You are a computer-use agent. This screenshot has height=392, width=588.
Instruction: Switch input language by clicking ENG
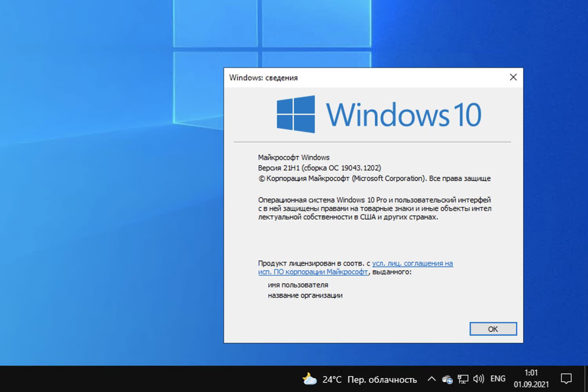point(497,378)
